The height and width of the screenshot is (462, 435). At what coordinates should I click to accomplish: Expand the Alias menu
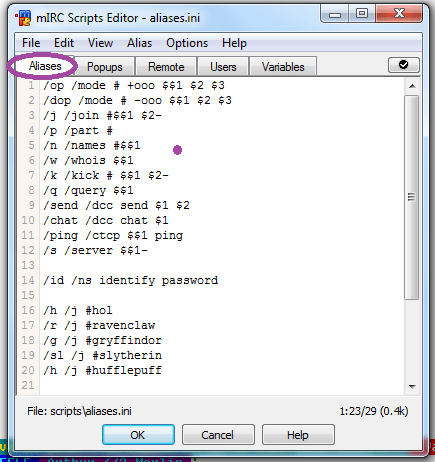(139, 43)
